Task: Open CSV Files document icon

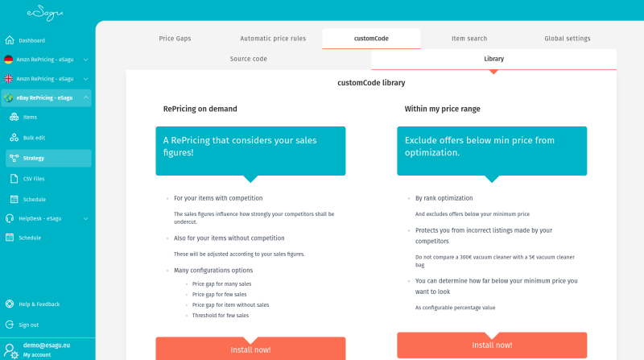Action: tap(14, 179)
